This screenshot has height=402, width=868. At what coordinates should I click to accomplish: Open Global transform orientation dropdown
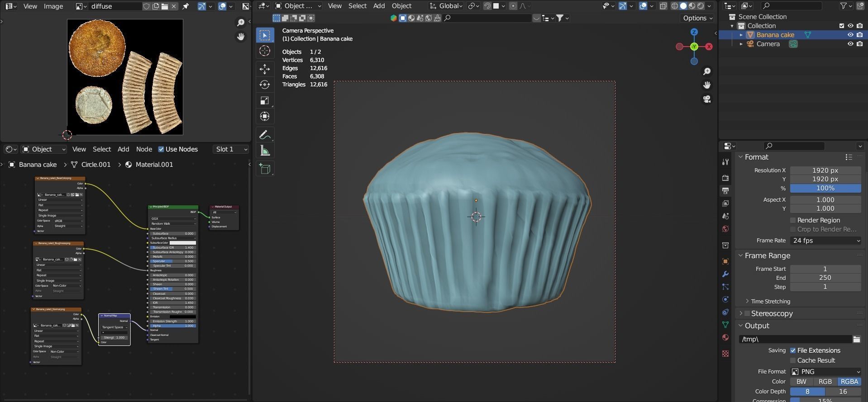click(x=446, y=6)
